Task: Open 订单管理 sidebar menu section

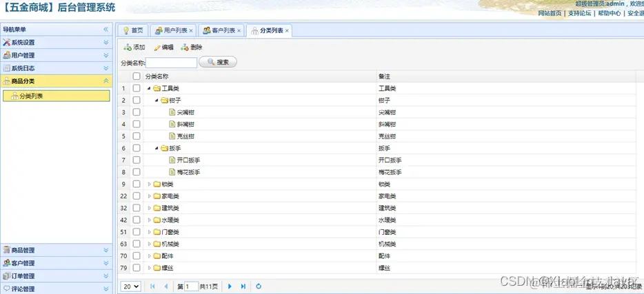Action: click(x=56, y=276)
